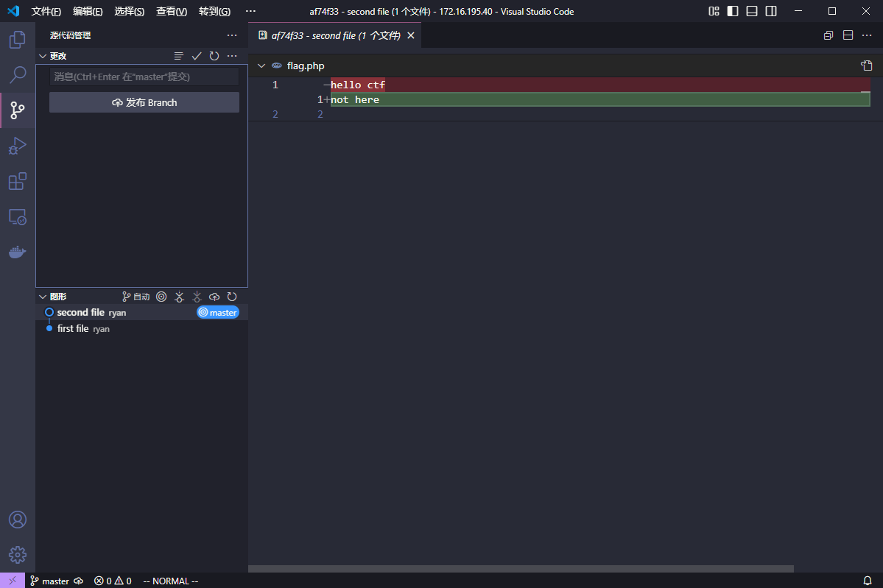
Task: Click the 发布 Branch button
Action: coord(144,102)
